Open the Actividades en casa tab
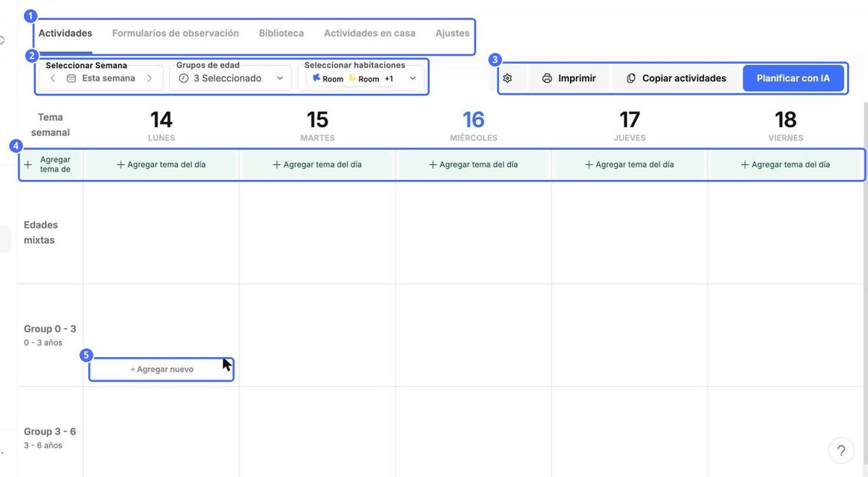 [x=370, y=33]
